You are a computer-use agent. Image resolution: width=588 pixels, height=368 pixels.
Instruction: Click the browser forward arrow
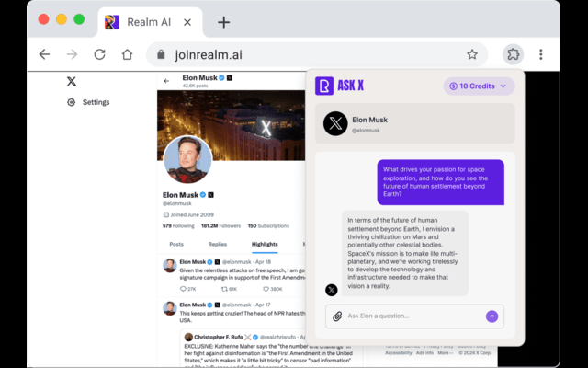click(72, 54)
